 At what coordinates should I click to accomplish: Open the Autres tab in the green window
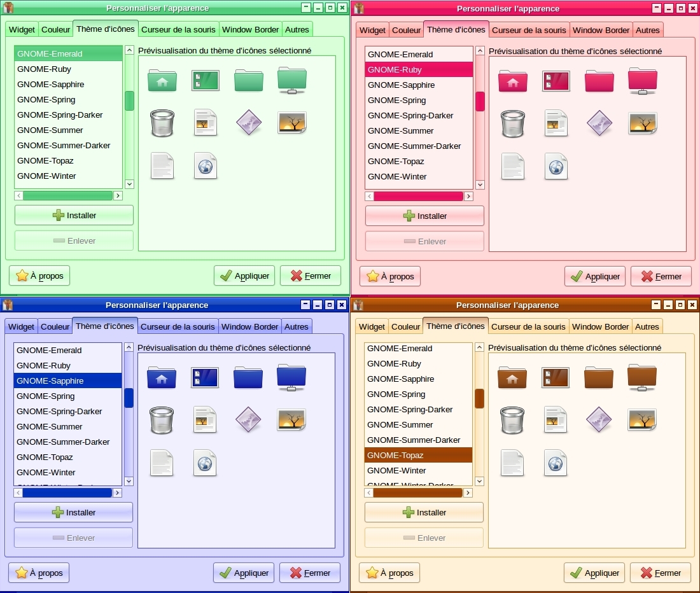[297, 29]
